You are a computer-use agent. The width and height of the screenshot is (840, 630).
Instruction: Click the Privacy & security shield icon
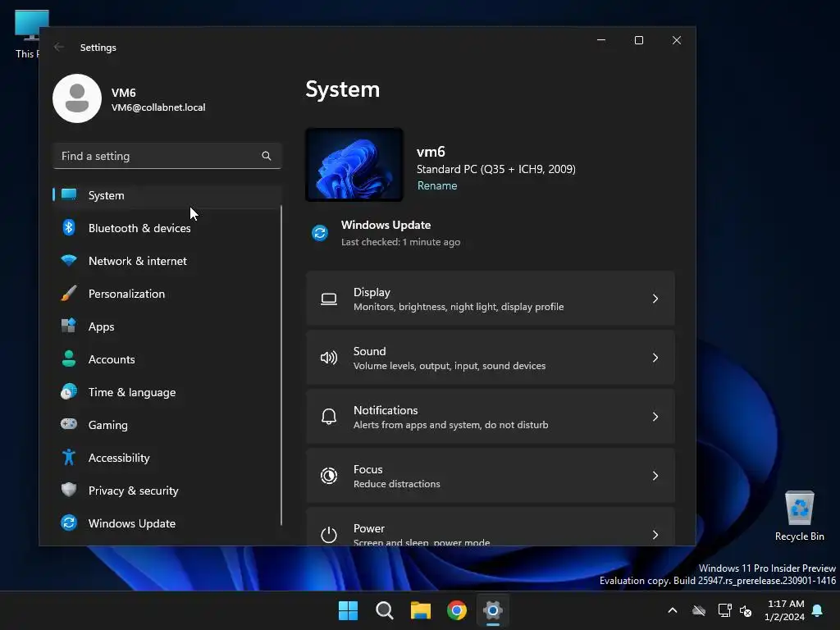tap(69, 490)
